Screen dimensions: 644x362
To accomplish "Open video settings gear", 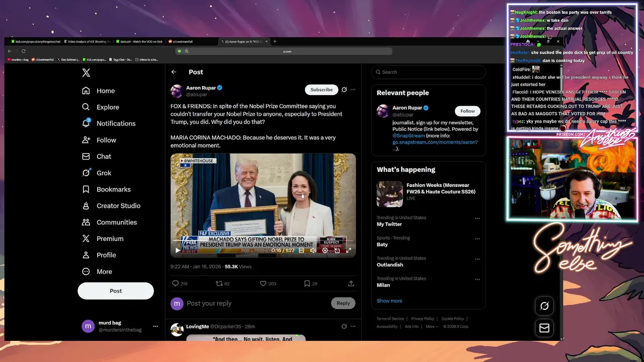I will click(x=325, y=250).
